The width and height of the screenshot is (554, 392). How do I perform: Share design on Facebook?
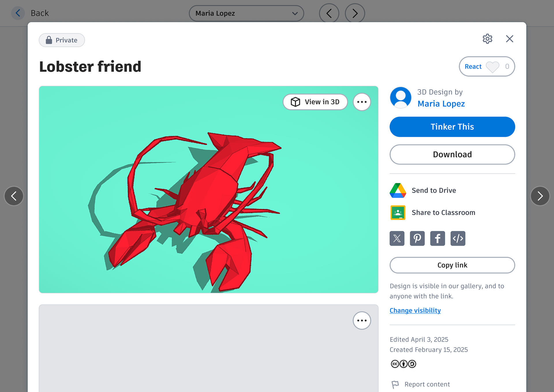click(x=437, y=238)
